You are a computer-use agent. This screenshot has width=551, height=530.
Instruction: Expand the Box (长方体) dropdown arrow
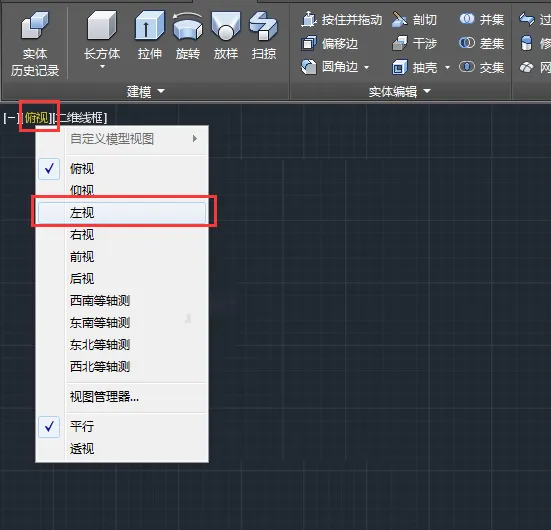point(102,66)
